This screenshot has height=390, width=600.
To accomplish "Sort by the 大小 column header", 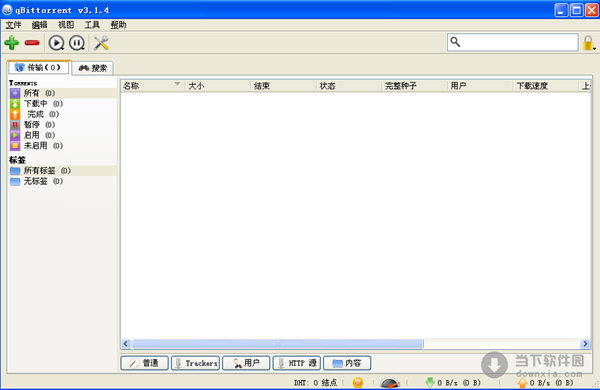I will 218,86.
